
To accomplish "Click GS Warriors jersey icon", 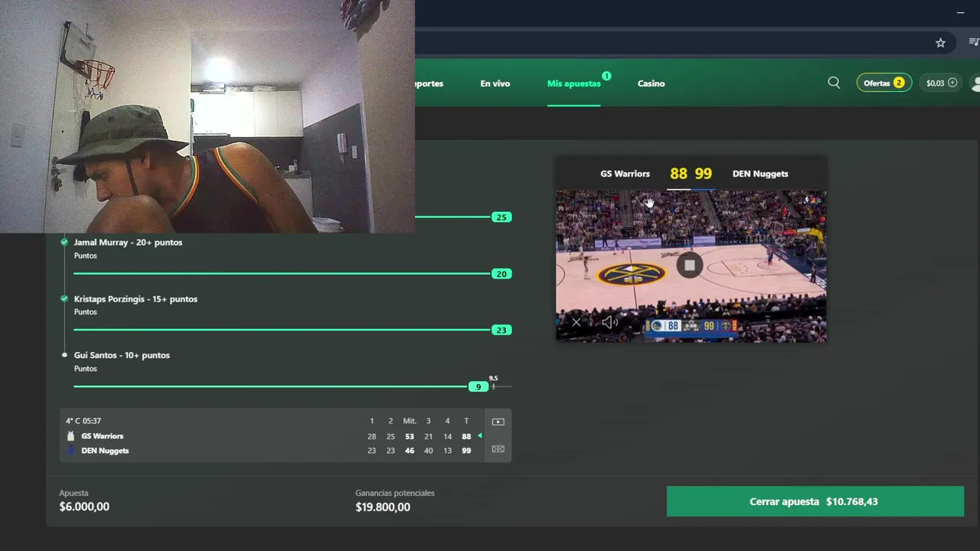I will (x=71, y=436).
